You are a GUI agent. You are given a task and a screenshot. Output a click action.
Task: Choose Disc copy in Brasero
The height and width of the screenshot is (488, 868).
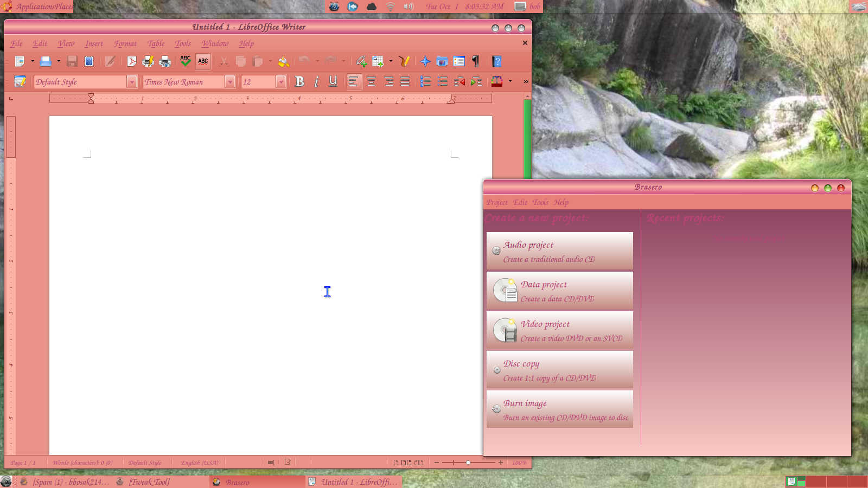pyautogui.click(x=560, y=370)
